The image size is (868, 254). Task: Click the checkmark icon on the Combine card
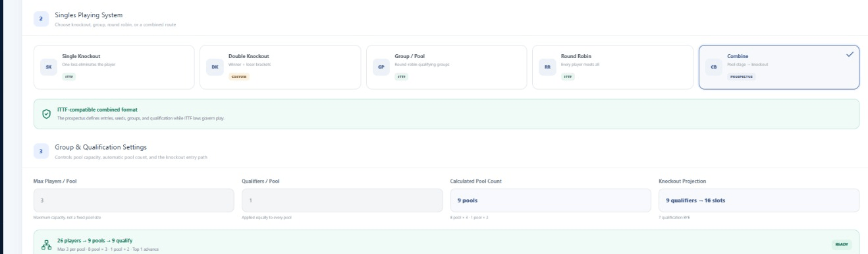point(850,55)
